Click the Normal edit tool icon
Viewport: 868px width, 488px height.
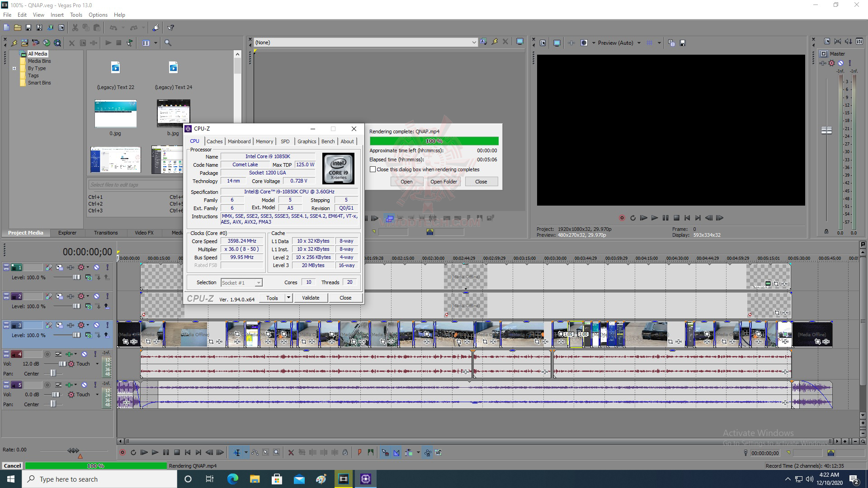click(237, 452)
